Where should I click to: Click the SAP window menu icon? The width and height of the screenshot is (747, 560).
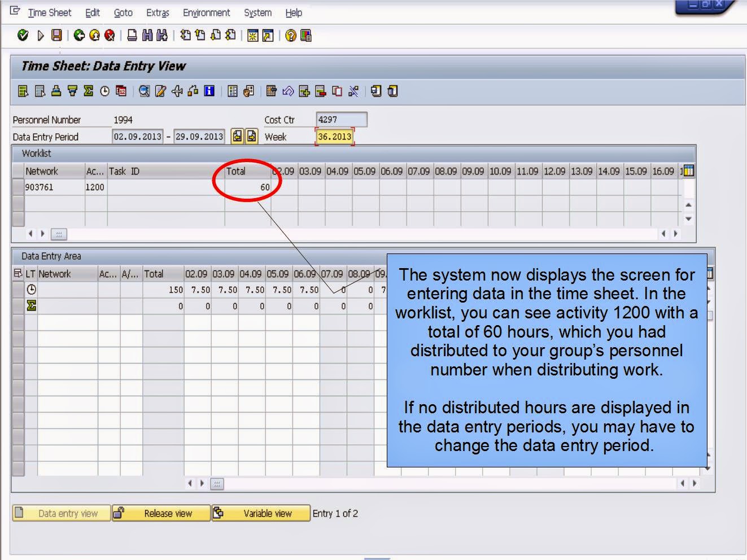(x=15, y=11)
